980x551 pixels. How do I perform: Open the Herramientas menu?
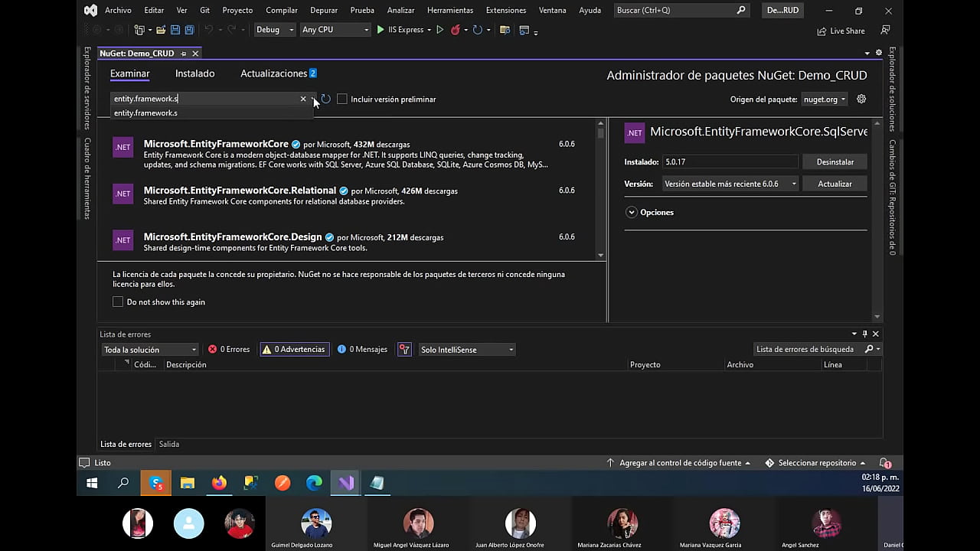tap(450, 10)
